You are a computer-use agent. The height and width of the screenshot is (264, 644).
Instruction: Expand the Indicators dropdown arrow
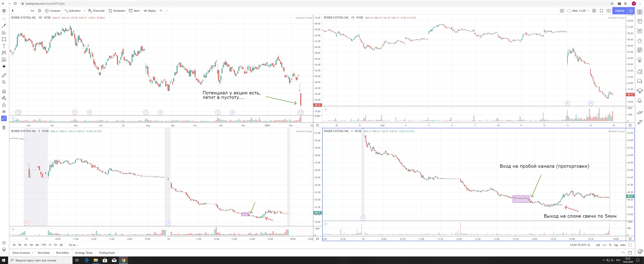pyautogui.click(x=84, y=11)
